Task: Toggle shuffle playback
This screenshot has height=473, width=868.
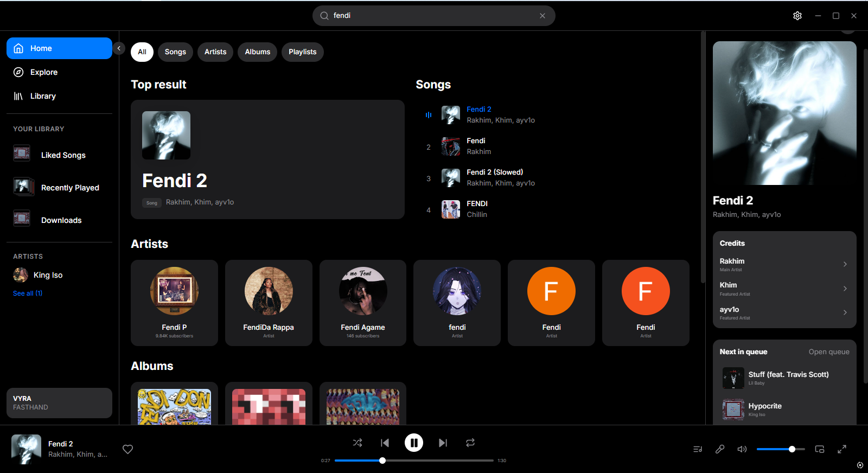Action: pyautogui.click(x=358, y=443)
